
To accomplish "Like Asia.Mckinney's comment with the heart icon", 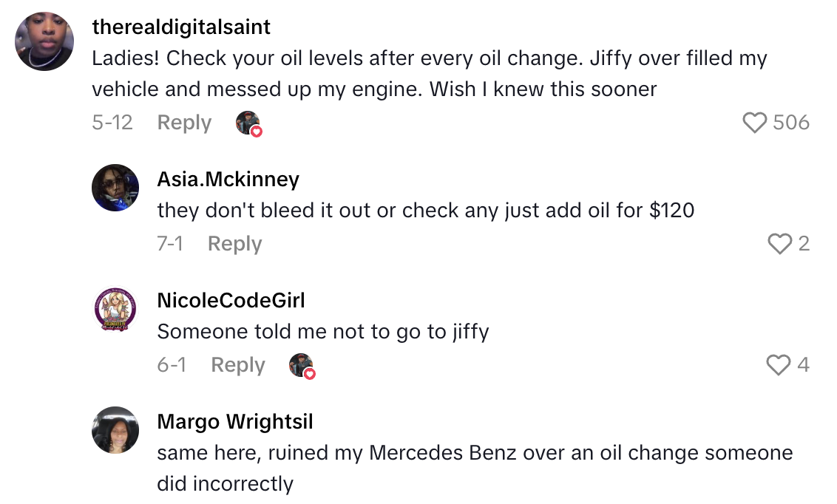I will [782, 243].
